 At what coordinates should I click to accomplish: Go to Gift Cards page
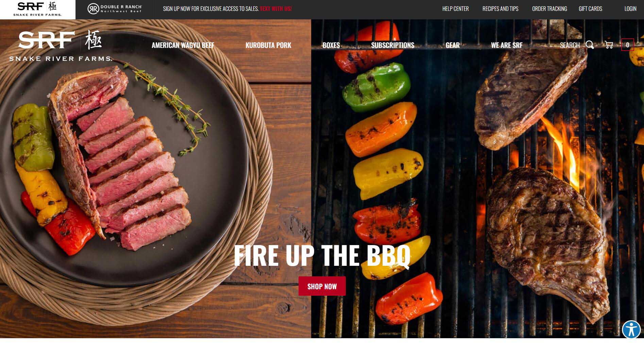pos(590,9)
